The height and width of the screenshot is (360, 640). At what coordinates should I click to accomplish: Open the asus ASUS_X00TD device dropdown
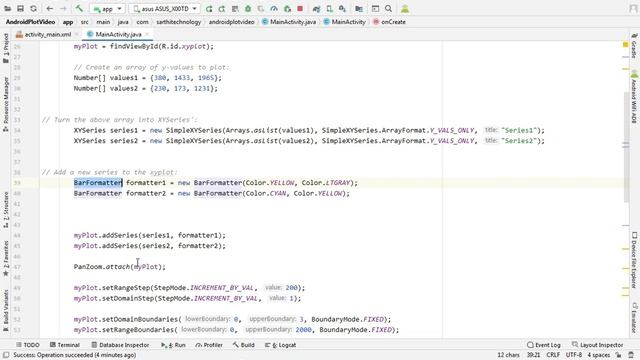click(164, 9)
